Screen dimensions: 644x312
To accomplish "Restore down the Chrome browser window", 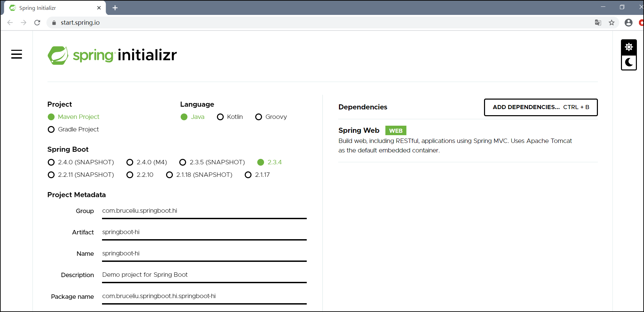I will [x=622, y=7].
